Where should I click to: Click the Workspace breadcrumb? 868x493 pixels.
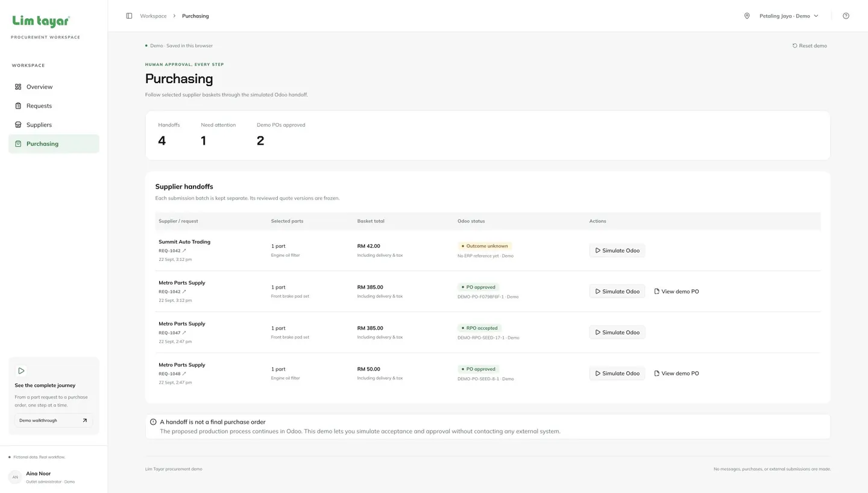(x=153, y=16)
